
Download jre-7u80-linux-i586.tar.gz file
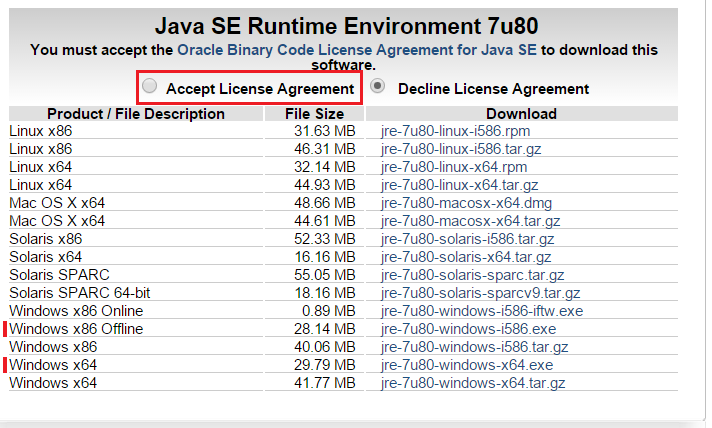pos(461,149)
